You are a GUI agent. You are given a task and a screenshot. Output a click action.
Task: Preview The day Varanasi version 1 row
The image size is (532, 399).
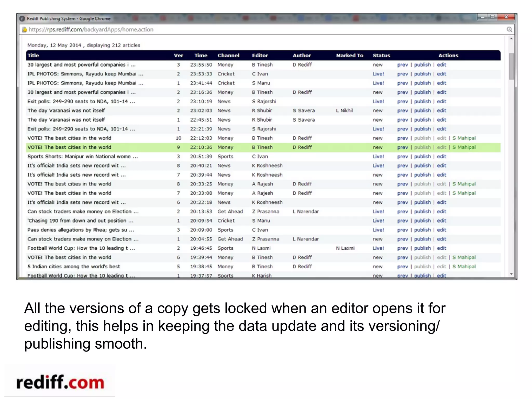[x=402, y=120]
